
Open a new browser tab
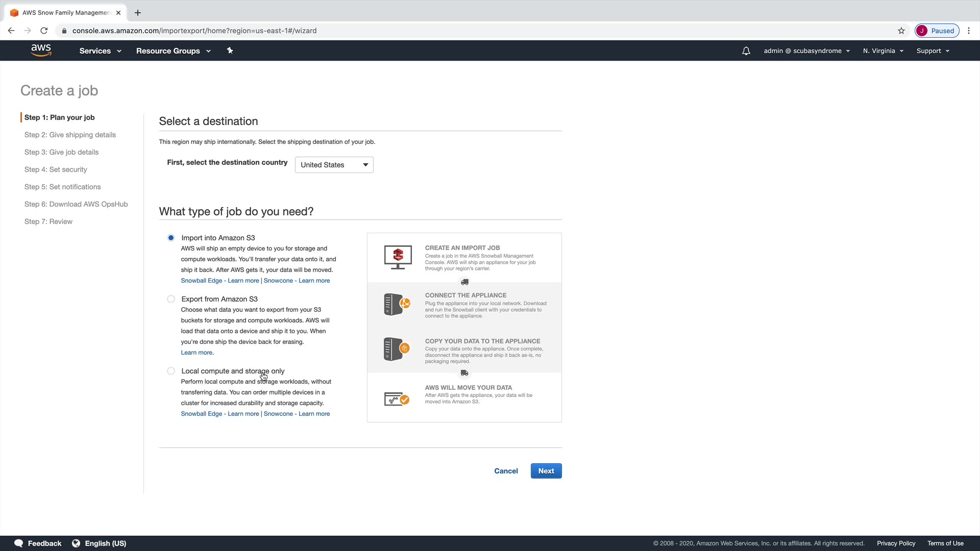point(138,13)
